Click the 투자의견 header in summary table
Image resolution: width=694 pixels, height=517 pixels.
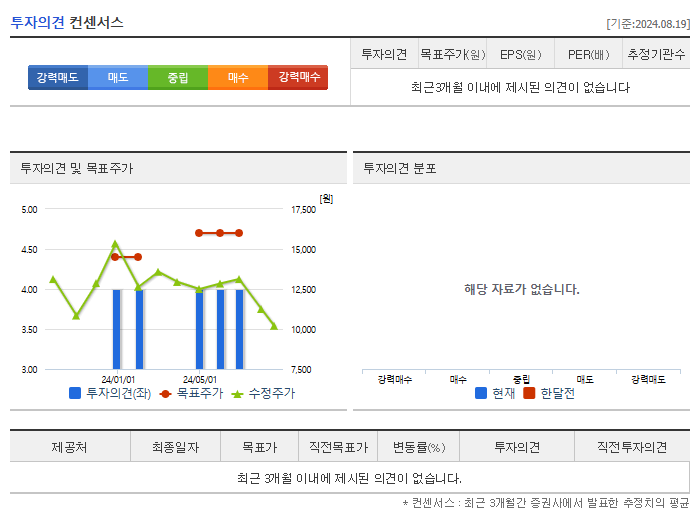coord(384,54)
